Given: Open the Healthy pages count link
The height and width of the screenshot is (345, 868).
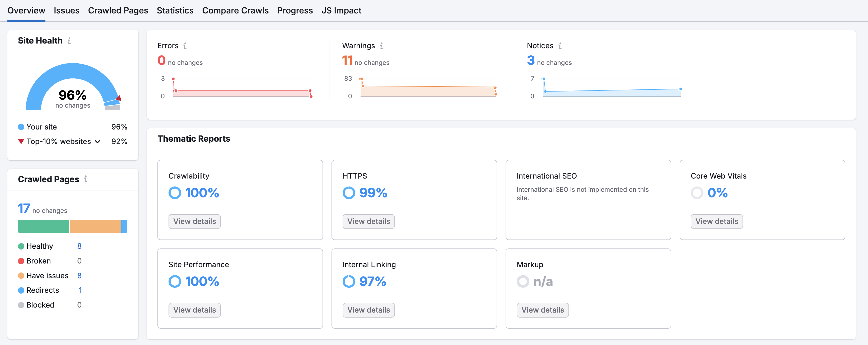Looking at the screenshot, I should click(79, 246).
